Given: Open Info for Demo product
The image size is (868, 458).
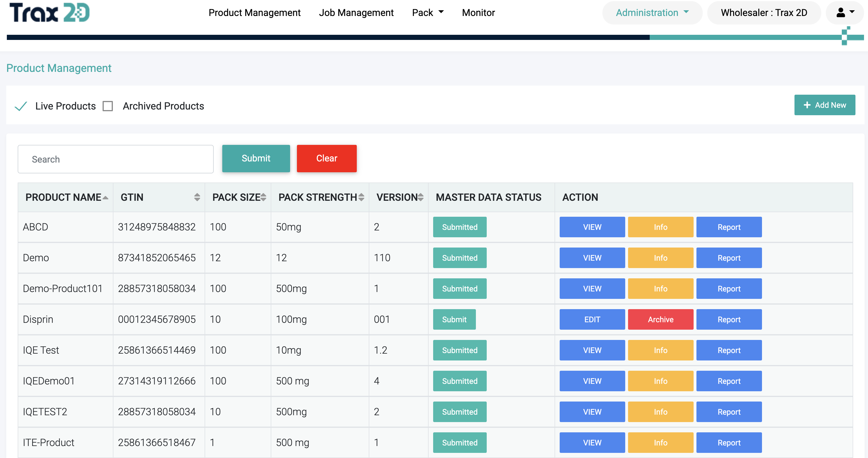Looking at the screenshot, I should (x=661, y=258).
